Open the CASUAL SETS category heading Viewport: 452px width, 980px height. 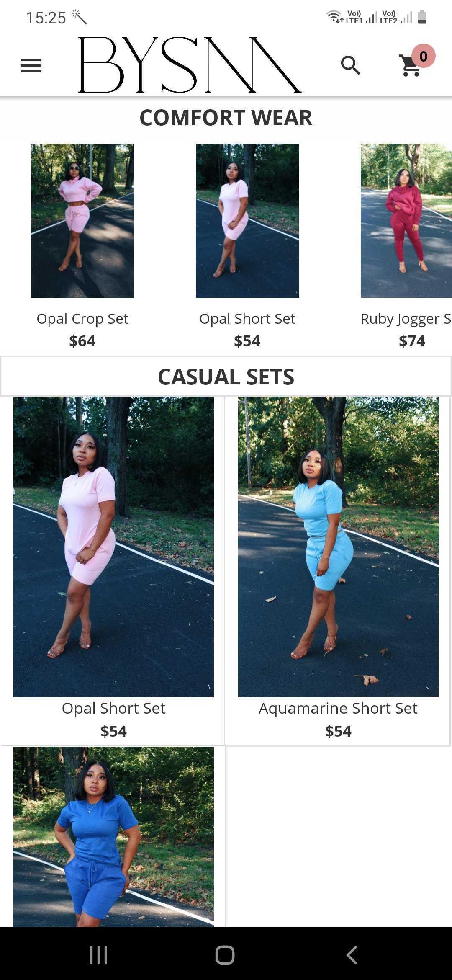coord(226,377)
